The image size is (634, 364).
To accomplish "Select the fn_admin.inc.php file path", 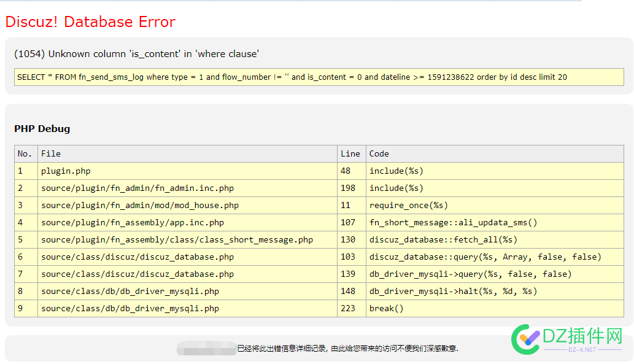I will (137, 188).
